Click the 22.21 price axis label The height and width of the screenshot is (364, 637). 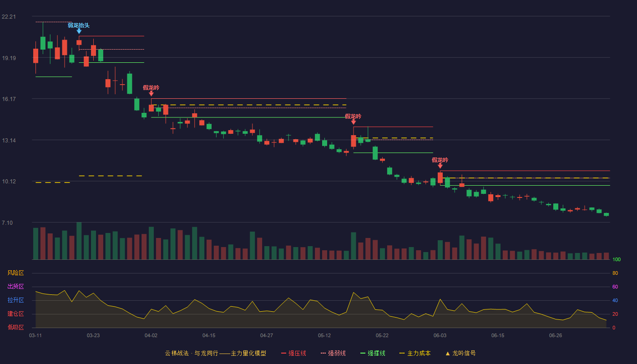pos(9,17)
